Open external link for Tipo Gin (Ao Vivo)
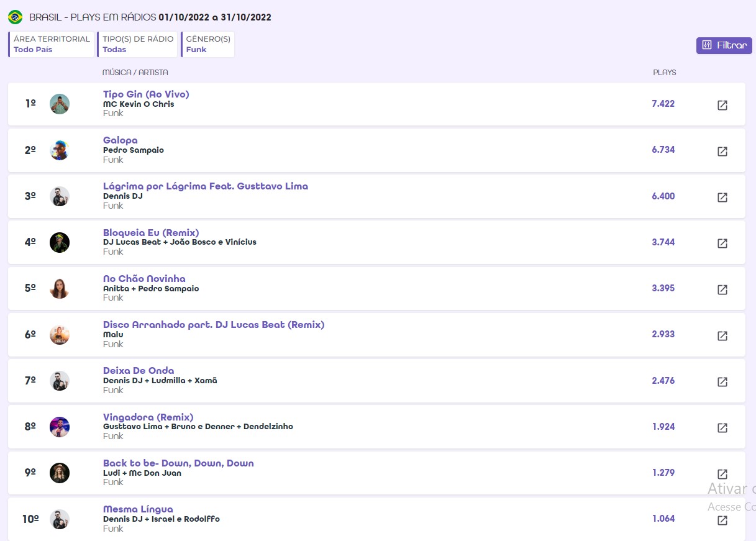The height and width of the screenshot is (541, 756). [x=722, y=105]
